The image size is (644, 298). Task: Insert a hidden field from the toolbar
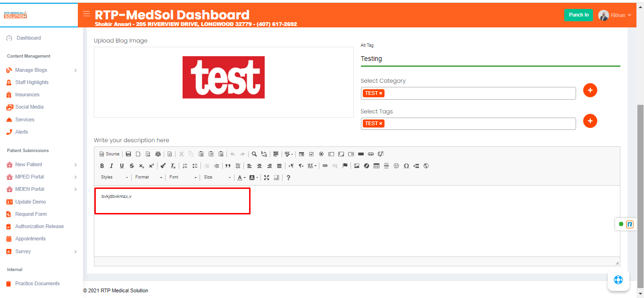(381, 154)
